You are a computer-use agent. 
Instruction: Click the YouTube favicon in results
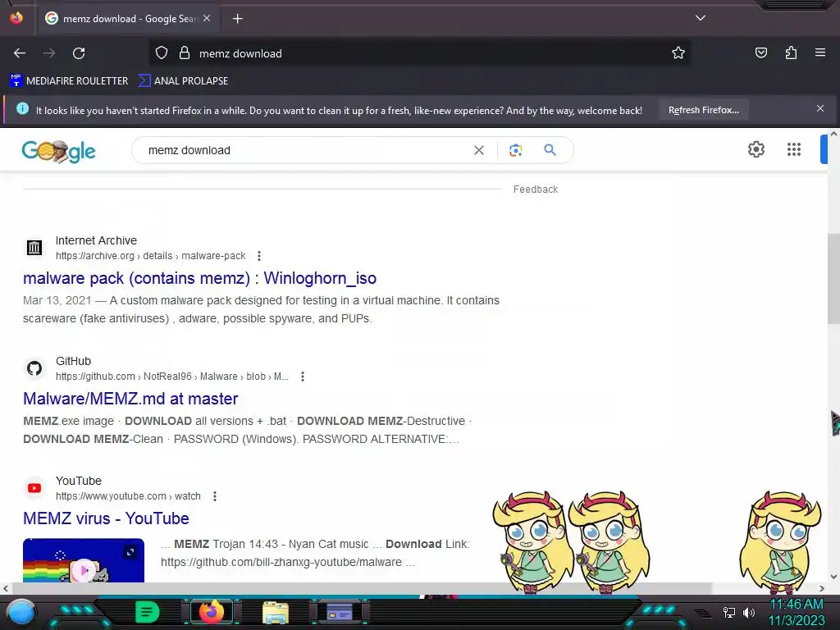coord(34,488)
